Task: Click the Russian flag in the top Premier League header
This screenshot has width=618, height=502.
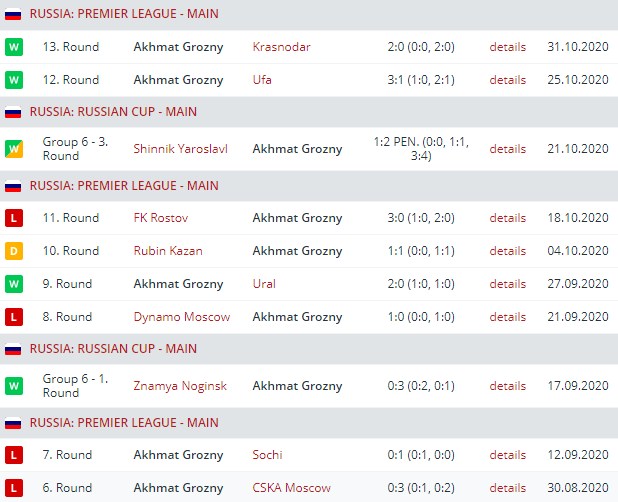Action: (13, 15)
